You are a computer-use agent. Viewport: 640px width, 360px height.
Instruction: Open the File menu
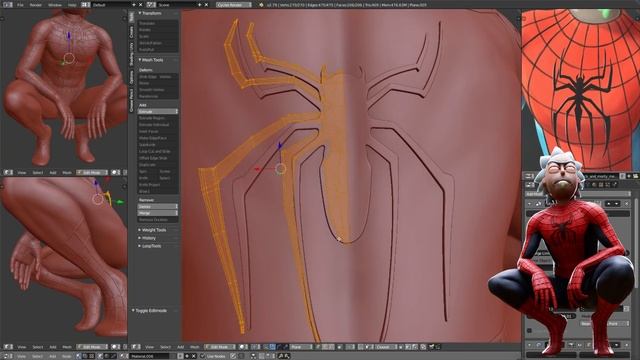coord(20,5)
